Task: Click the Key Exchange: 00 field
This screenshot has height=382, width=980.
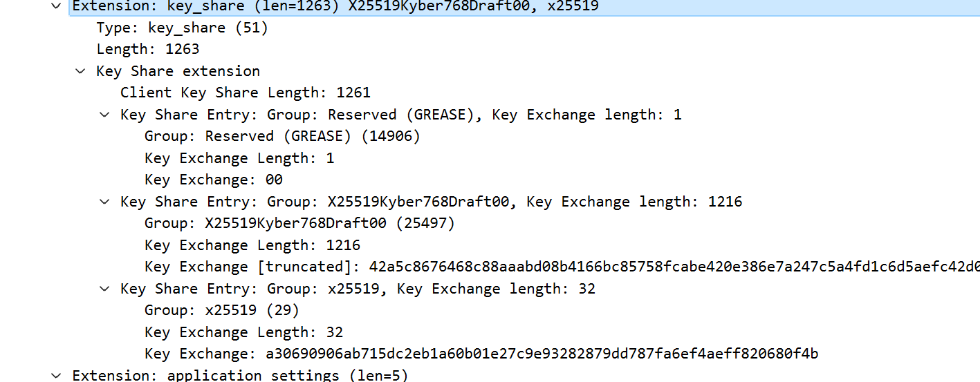Action: (213, 180)
